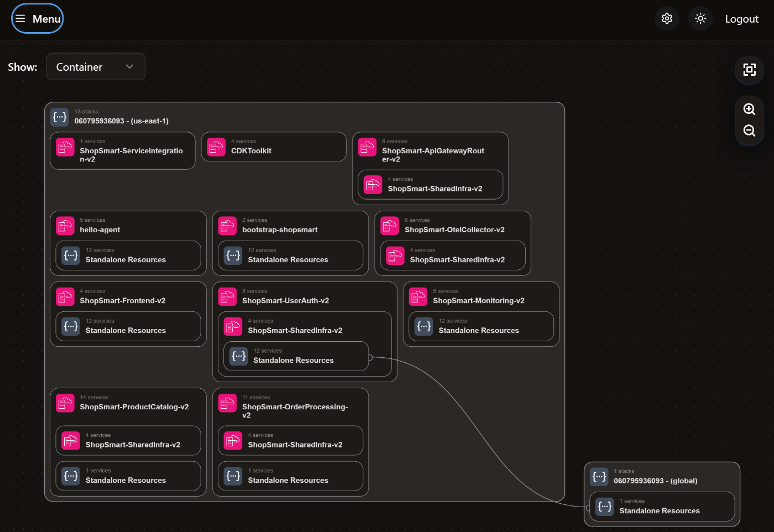
Task: Click the ShopSmart-Monitoring-v2 stack icon
Action: [418, 296]
